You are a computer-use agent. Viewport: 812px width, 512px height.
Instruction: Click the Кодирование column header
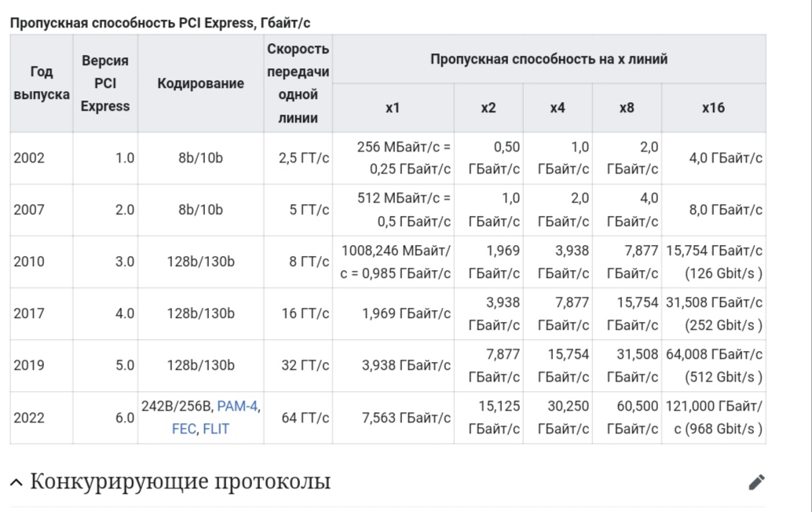[200, 83]
